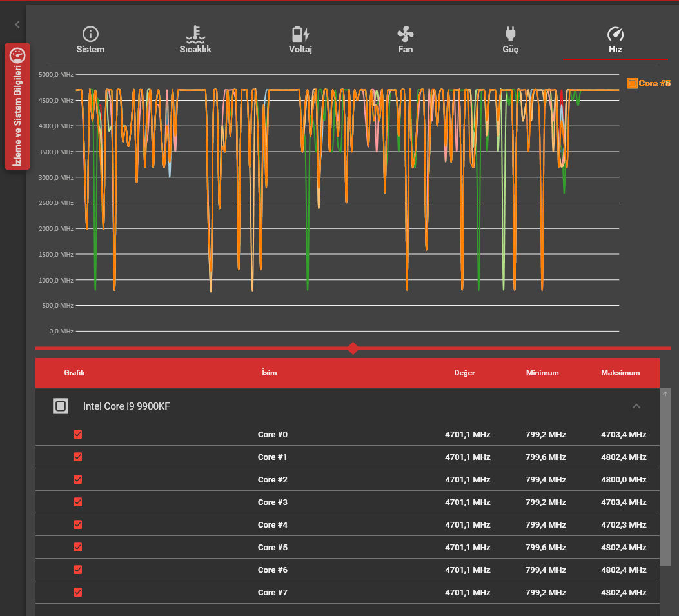Disable Core #4 graph checkbox
The image size is (679, 616).
(78, 524)
